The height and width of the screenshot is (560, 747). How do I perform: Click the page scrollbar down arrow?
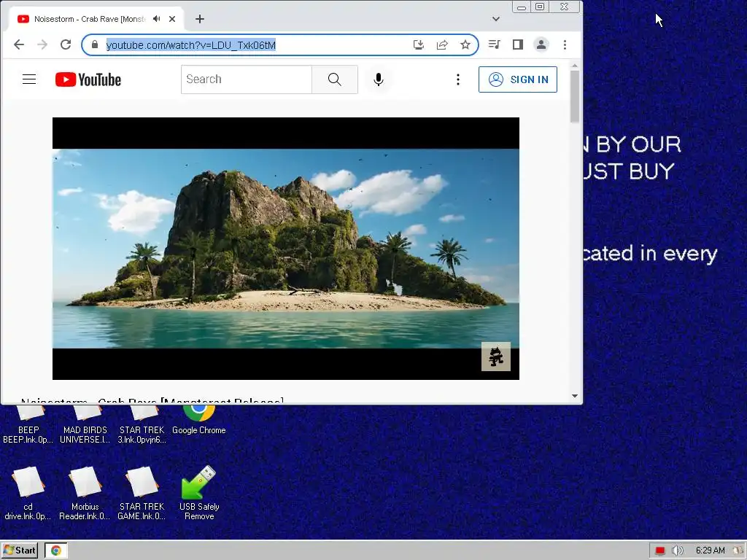pyautogui.click(x=575, y=396)
